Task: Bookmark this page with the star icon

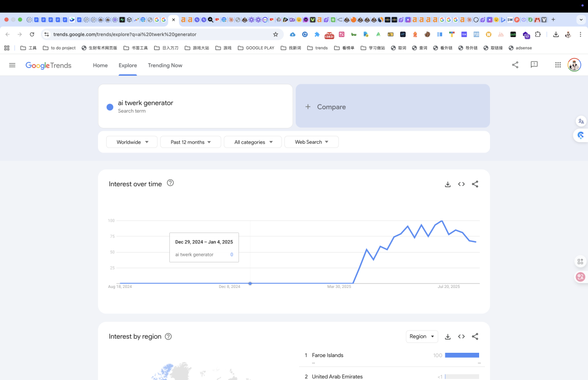Action: [275, 34]
